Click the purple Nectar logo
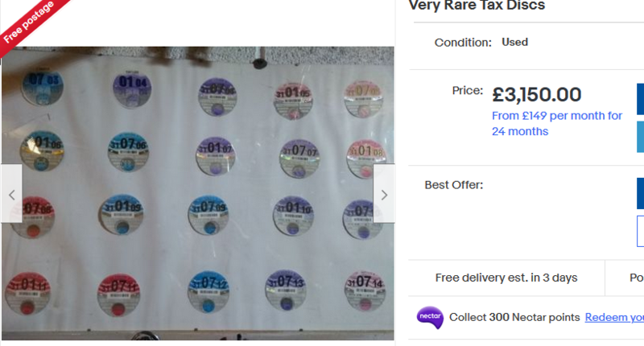The height and width of the screenshot is (346, 644). pos(430,317)
